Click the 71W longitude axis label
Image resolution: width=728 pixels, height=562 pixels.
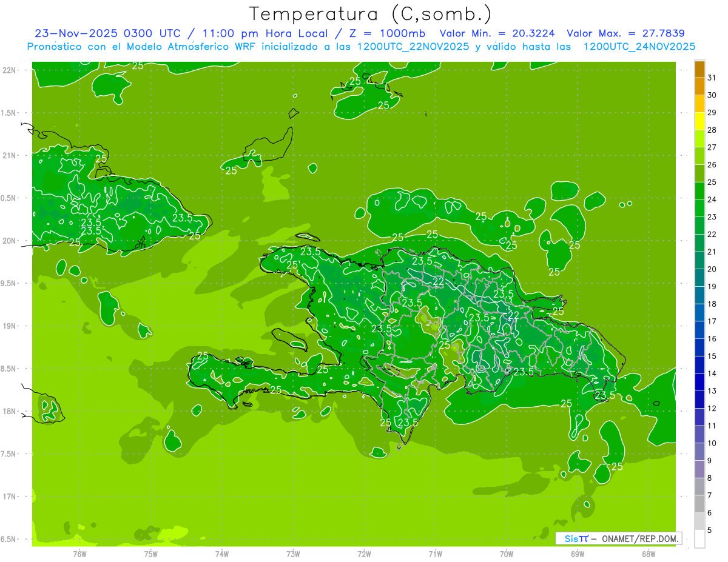[435, 554]
